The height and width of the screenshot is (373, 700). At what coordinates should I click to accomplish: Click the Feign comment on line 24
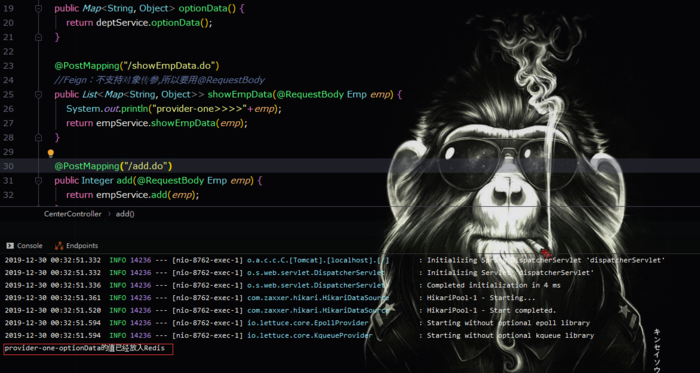159,80
